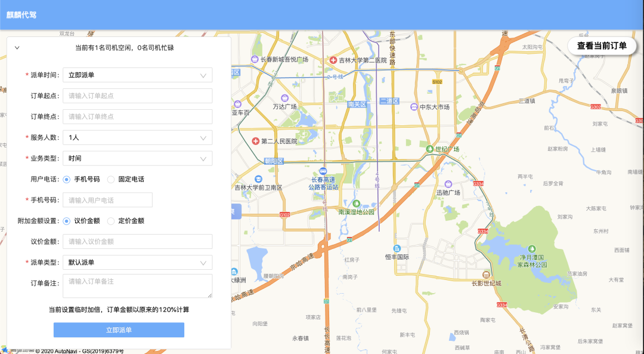Click the 恒丰国际 building marker icon
The width and height of the screenshot is (644, 354).
tap(397, 248)
